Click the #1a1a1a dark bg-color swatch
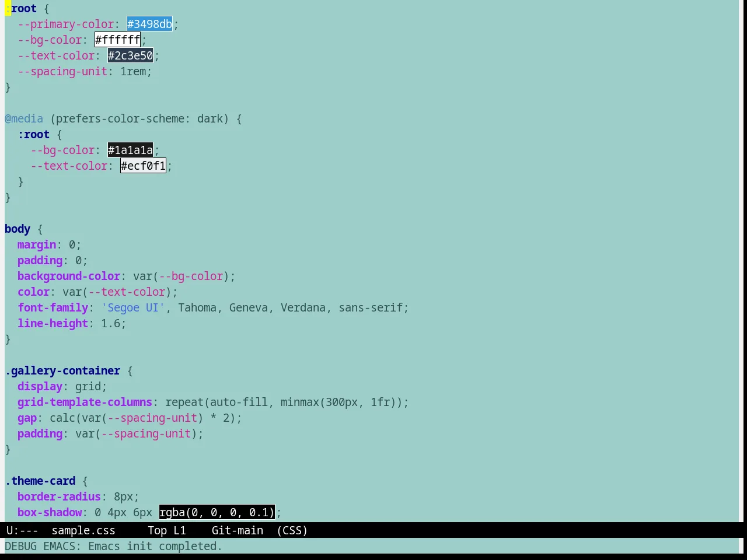This screenshot has width=747, height=560. [x=130, y=150]
